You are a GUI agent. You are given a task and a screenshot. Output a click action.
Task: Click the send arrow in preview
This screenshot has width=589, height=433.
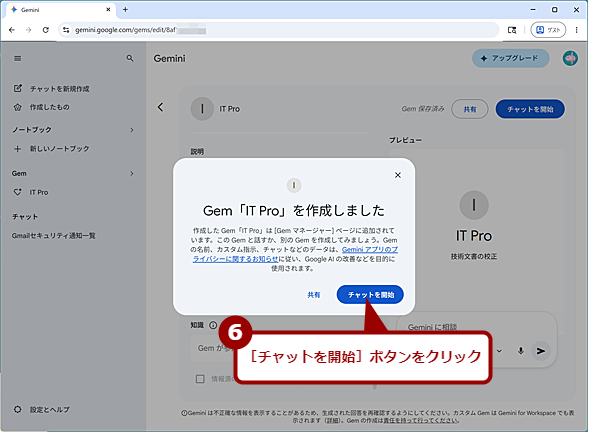coord(541,351)
